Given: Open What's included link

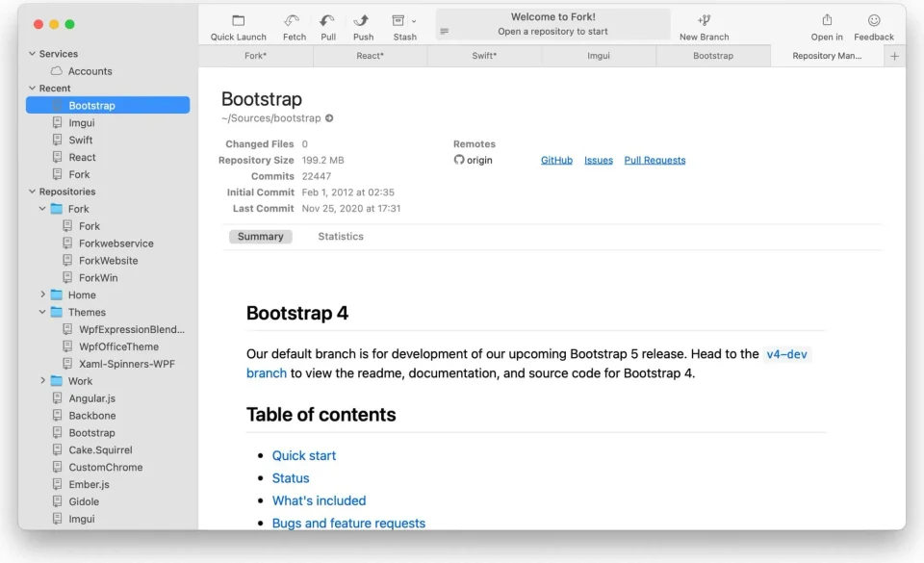Looking at the screenshot, I should point(319,500).
